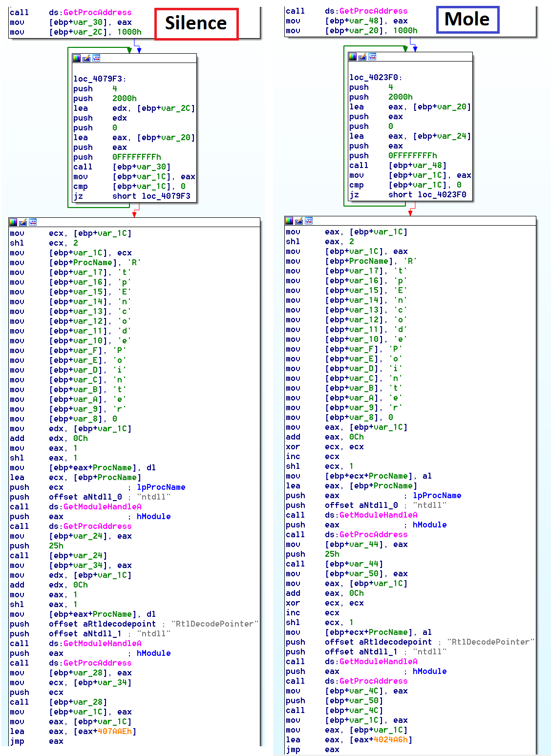This screenshot has width=551, height=756.
Task: Select the line 'shl ecx, 2'
Action: click(x=44, y=243)
